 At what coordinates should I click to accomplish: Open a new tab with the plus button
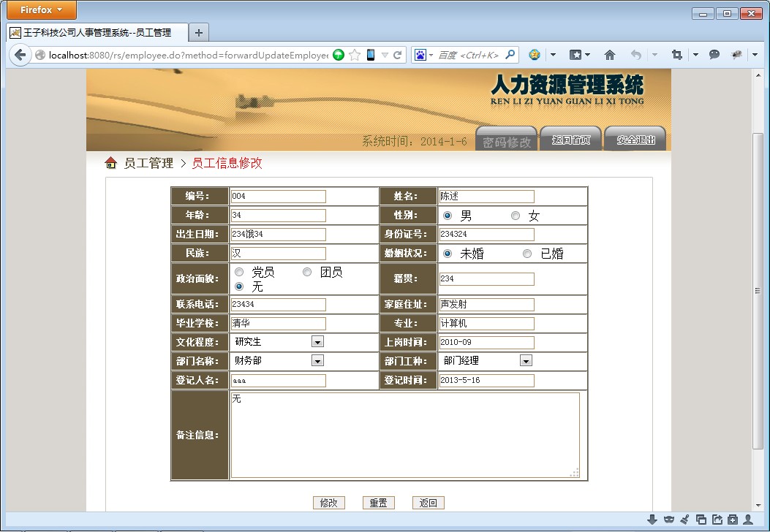[199, 33]
